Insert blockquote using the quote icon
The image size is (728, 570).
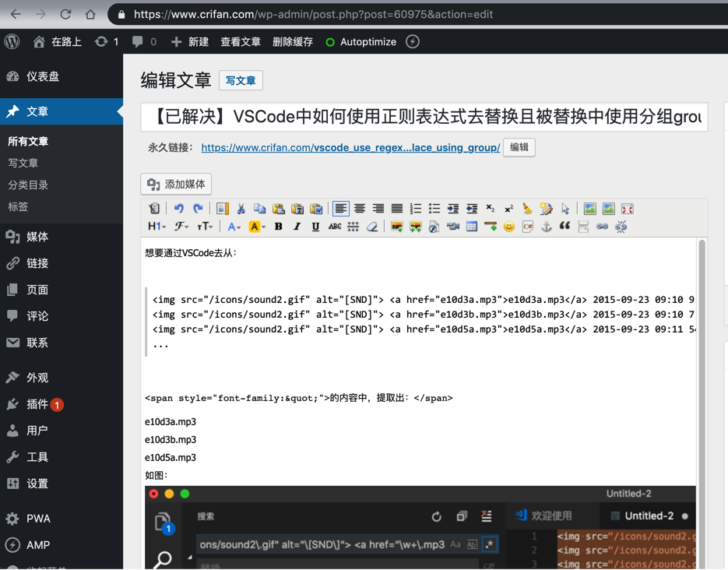pos(564,227)
